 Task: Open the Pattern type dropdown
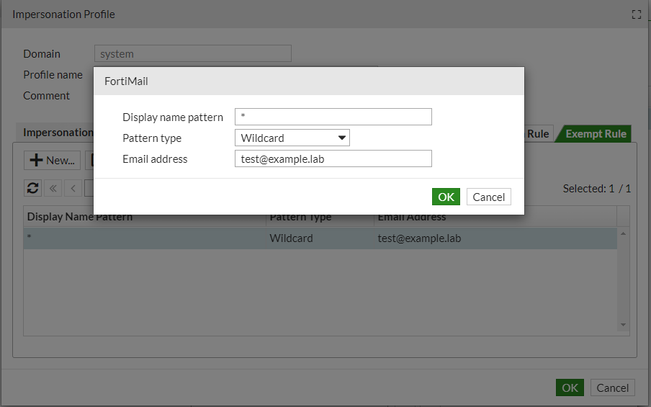pyautogui.click(x=292, y=138)
